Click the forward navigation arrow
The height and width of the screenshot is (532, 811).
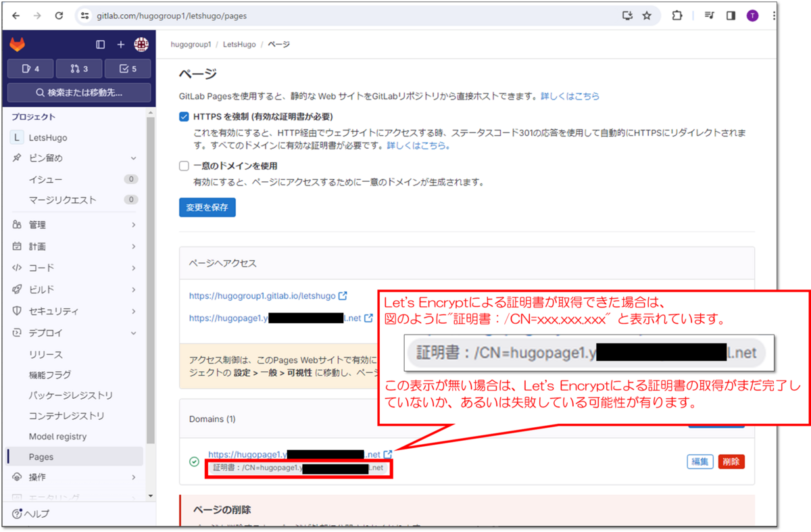pos(37,15)
